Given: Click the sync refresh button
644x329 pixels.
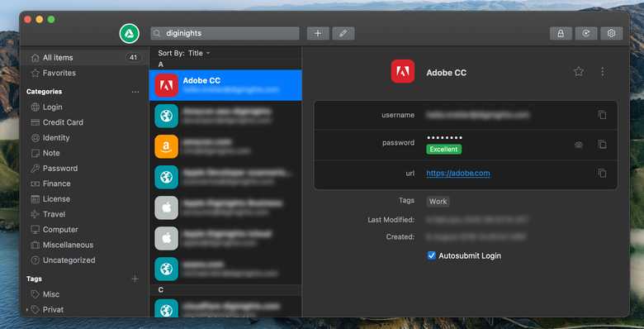Looking at the screenshot, I should [586, 33].
